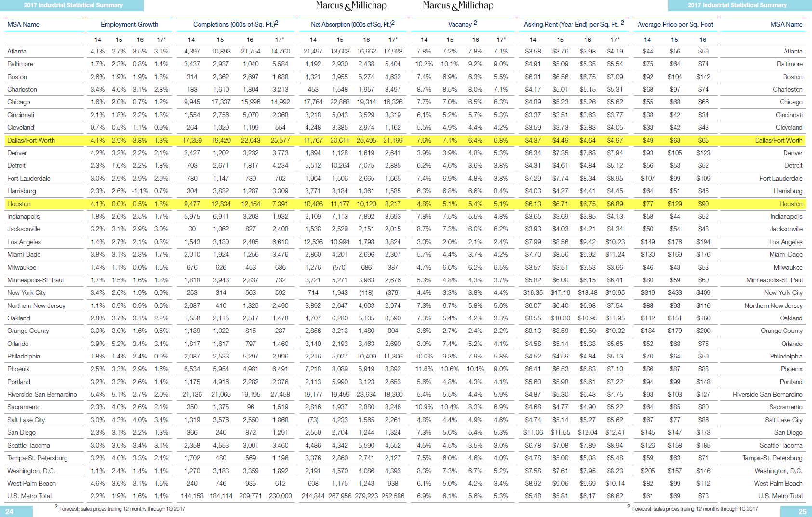
Task: Click the Net Absorption column group header
Action: pyautogui.click(x=353, y=24)
